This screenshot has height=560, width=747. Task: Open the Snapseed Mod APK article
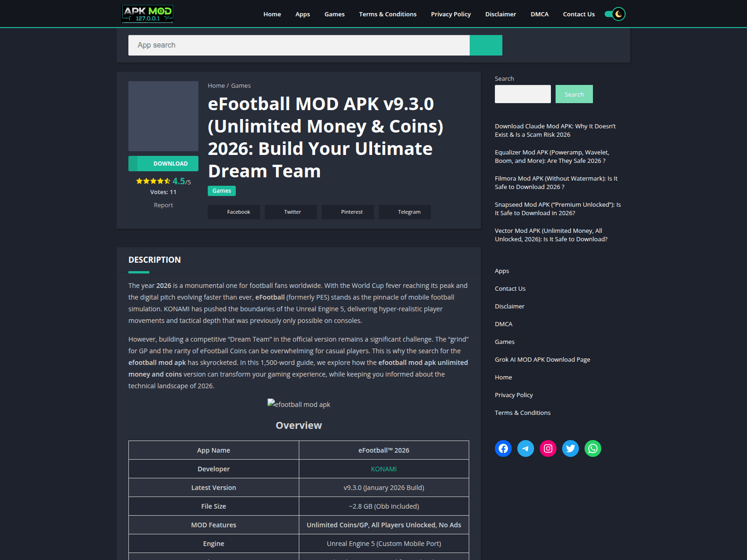coord(558,209)
